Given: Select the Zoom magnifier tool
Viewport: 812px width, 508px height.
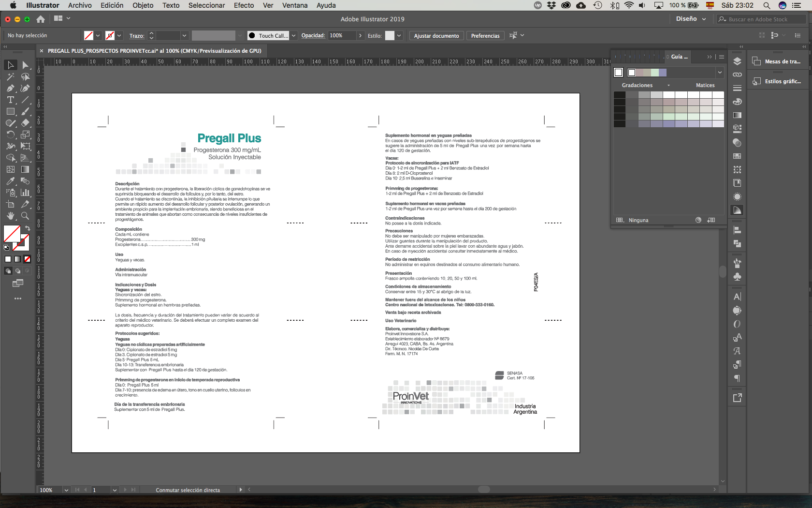Looking at the screenshot, I should pyautogui.click(x=25, y=216).
